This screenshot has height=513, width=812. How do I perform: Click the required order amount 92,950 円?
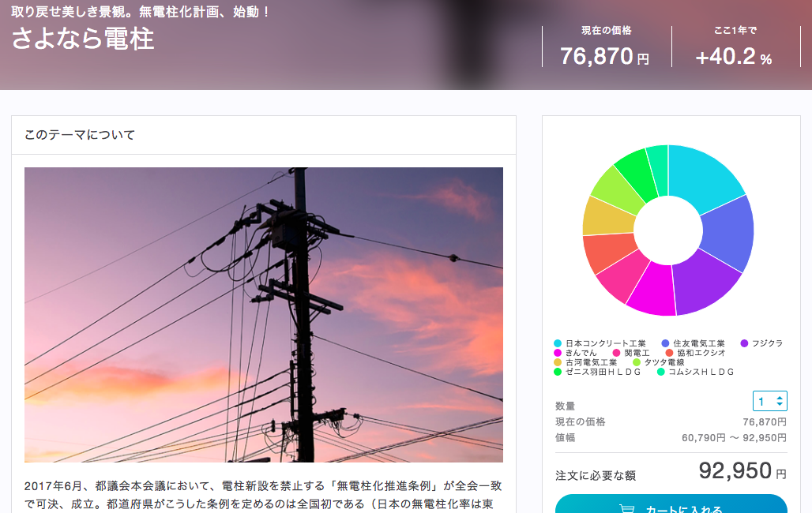(743, 471)
